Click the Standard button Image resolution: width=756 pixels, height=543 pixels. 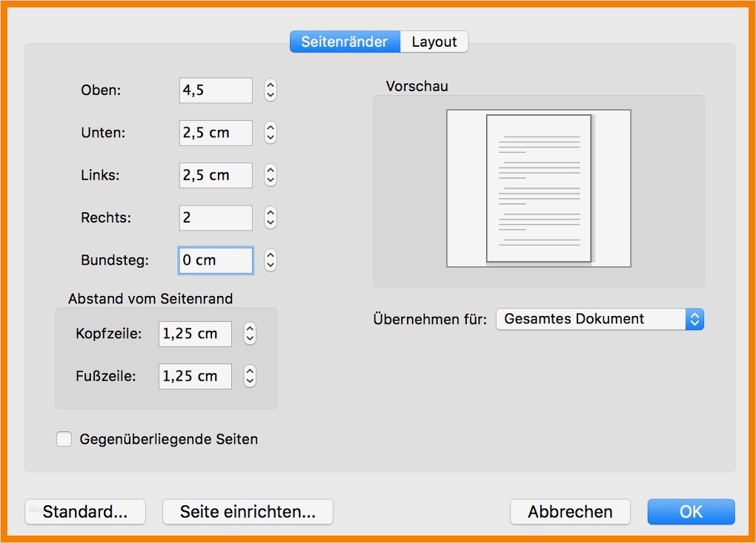pos(84,512)
